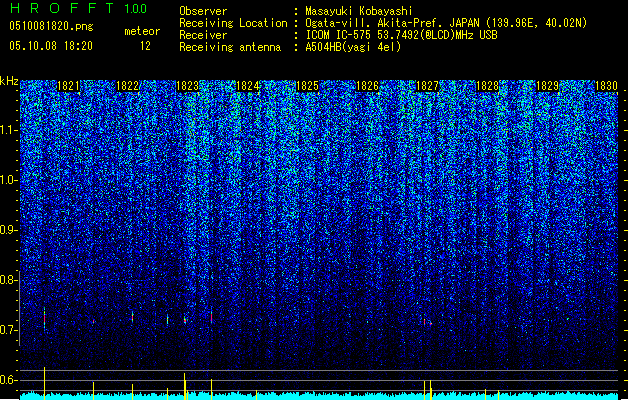
Task: Click the 1828 time marker
Action: click(x=487, y=86)
